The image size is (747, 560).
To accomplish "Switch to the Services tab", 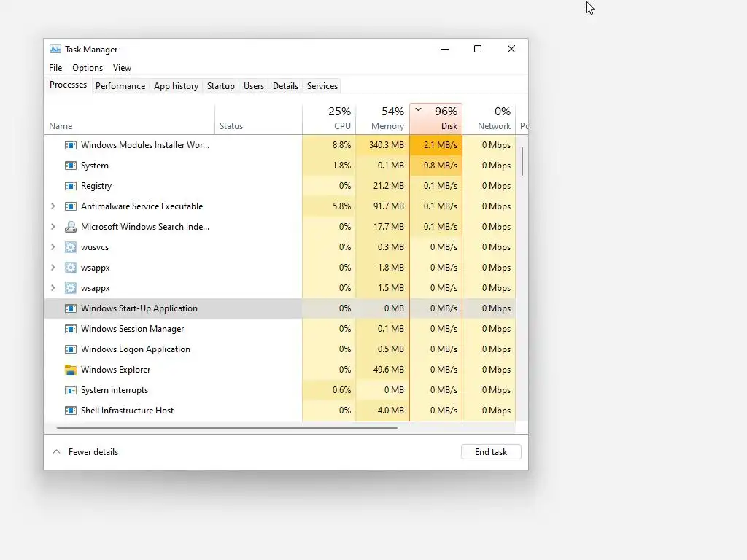I will pos(322,86).
